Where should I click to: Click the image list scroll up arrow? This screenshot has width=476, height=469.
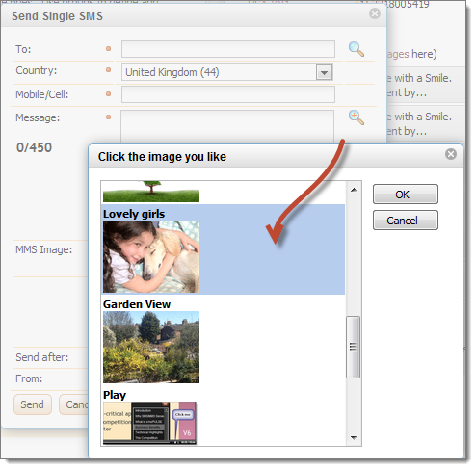354,190
